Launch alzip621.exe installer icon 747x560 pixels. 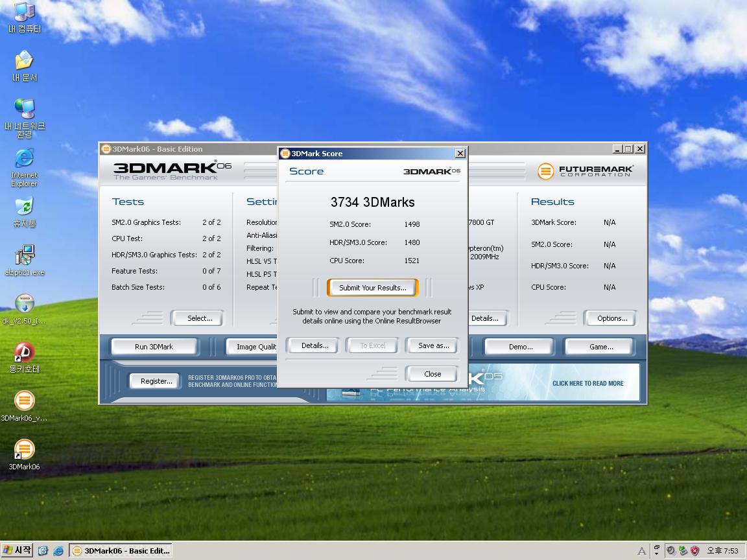pyautogui.click(x=24, y=255)
